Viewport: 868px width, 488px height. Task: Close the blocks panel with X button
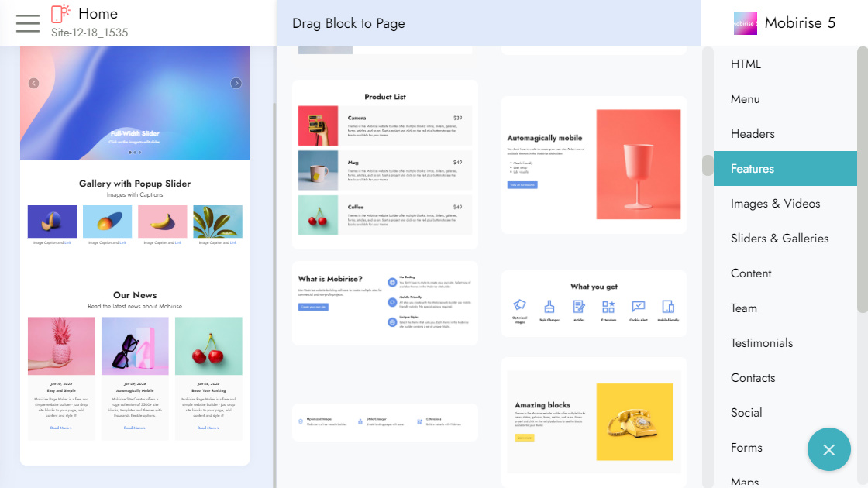click(x=828, y=449)
